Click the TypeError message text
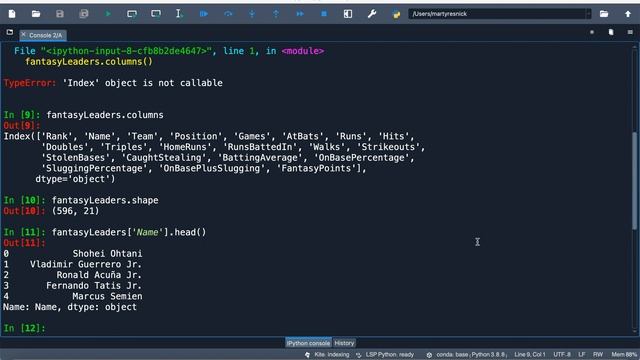640x360 pixels. (113, 83)
